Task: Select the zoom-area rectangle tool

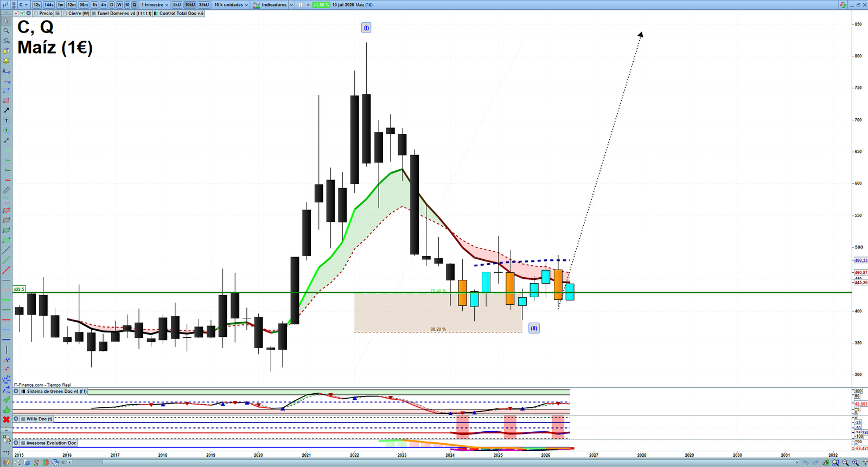Action: click(6, 40)
